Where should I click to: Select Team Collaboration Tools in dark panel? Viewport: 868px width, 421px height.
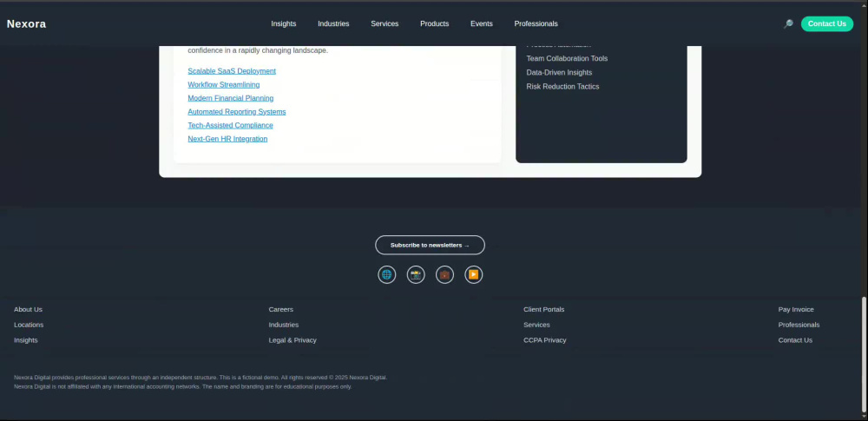tap(567, 59)
